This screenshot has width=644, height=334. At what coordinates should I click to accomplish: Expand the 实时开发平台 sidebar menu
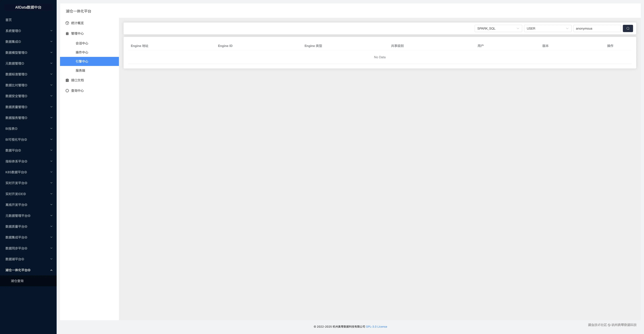coord(28,183)
